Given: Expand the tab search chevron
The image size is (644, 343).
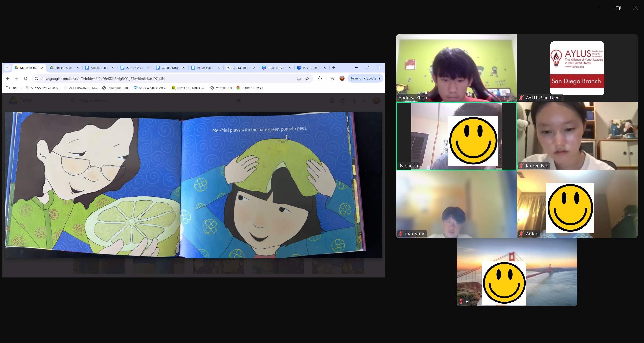Looking at the screenshot, I should click(x=7, y=68).
